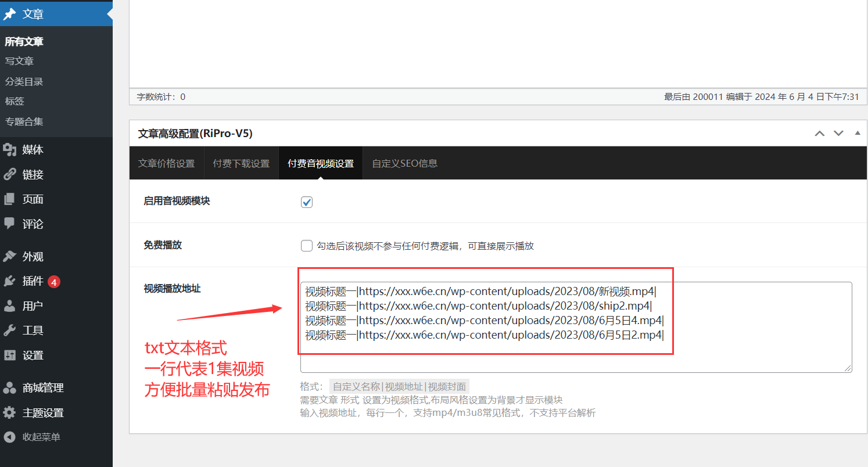Image resolution: width=868 pixels, height=467 pixels.
Task: Click the 外观 paintbrush icon
Action: coord(10,256)
